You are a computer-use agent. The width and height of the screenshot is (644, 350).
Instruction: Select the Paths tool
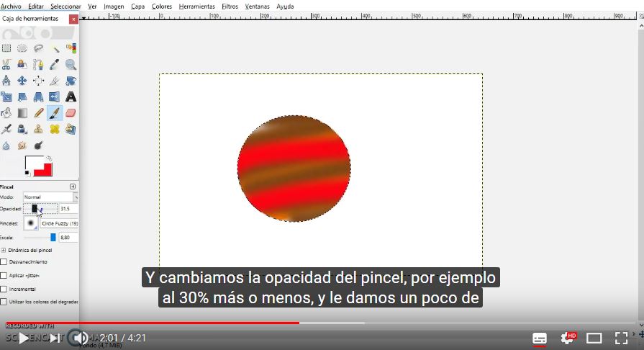[x=38, y=65]
